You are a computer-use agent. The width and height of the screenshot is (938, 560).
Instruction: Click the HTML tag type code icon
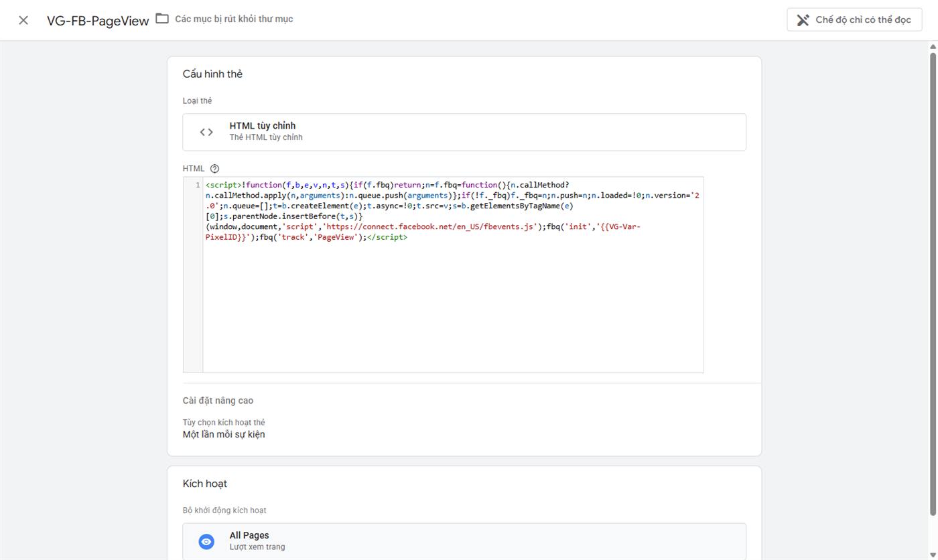click(x=206, y=132)
